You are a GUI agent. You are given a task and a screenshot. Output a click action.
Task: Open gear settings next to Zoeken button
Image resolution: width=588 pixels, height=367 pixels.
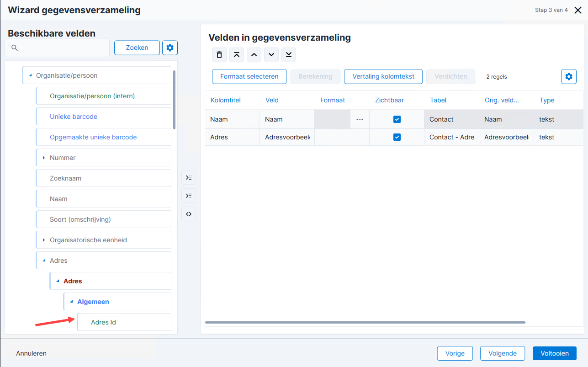[x=170, y=48]
